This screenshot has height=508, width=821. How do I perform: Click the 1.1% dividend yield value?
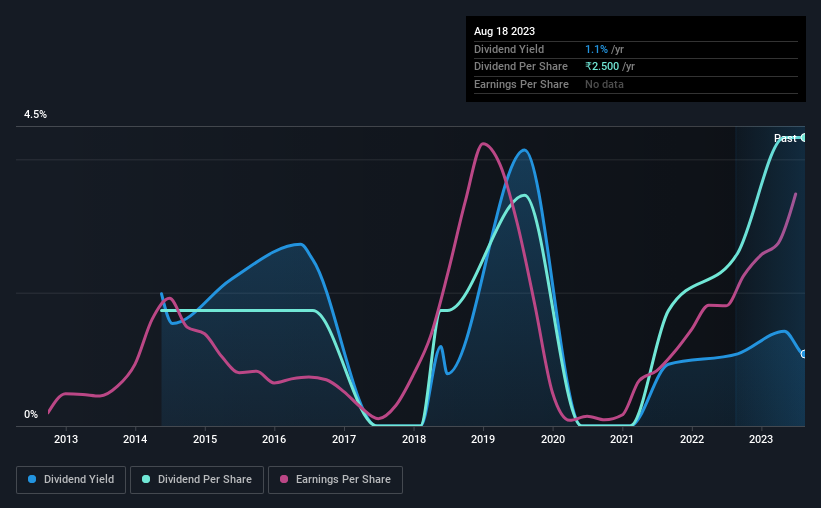(596, 49)
